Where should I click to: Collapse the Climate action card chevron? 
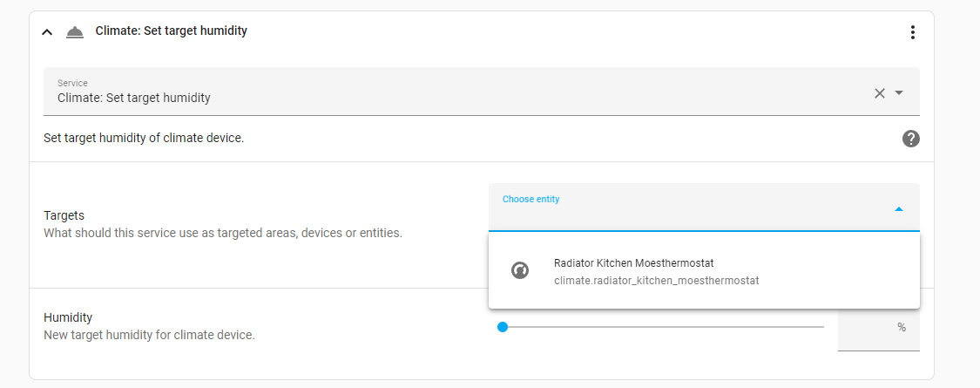[x=47, y=32]
